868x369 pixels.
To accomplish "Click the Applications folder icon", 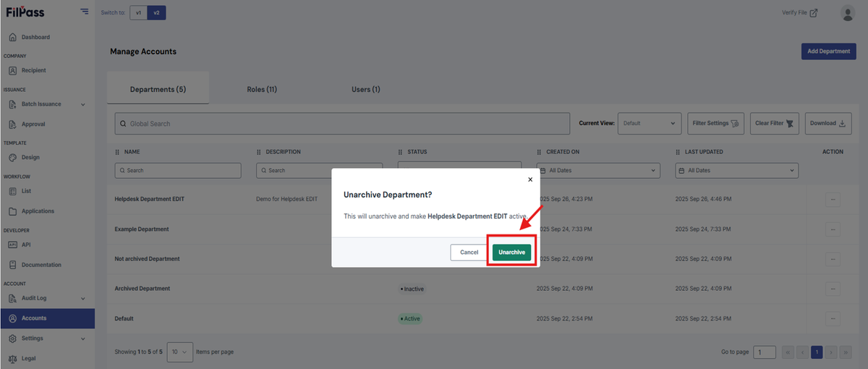I will click(13, 211).
